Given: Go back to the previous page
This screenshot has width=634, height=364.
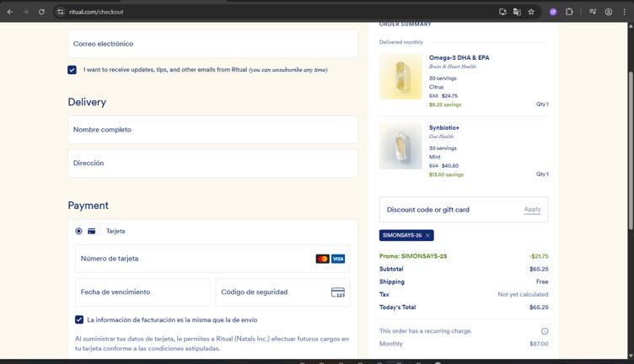Looking at the screenshot, I should (x=10, y=12).
